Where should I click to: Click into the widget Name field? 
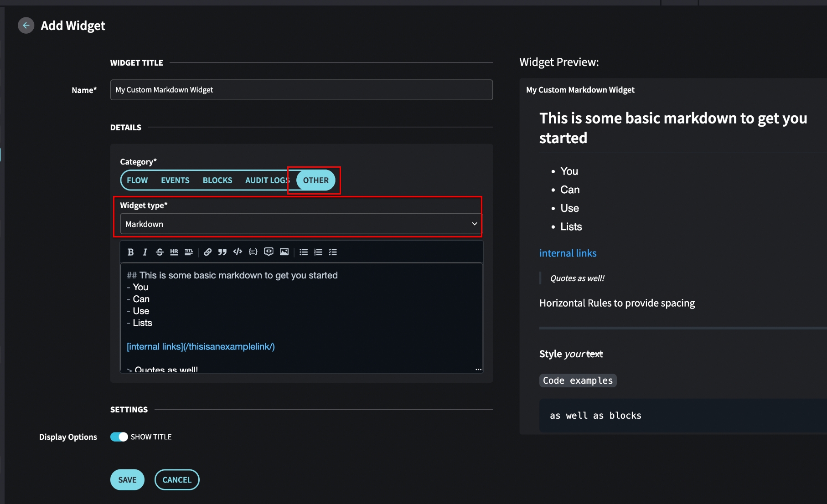click(x=301, y=90)
